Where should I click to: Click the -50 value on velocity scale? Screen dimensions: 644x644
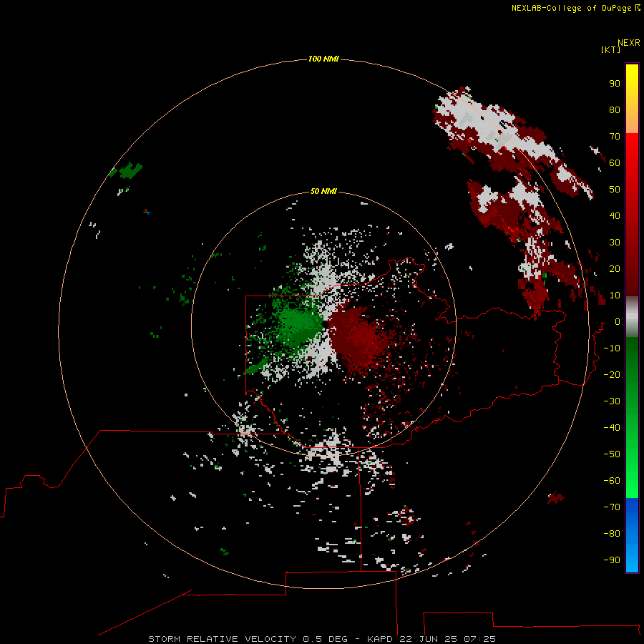[x=612, y=454]
